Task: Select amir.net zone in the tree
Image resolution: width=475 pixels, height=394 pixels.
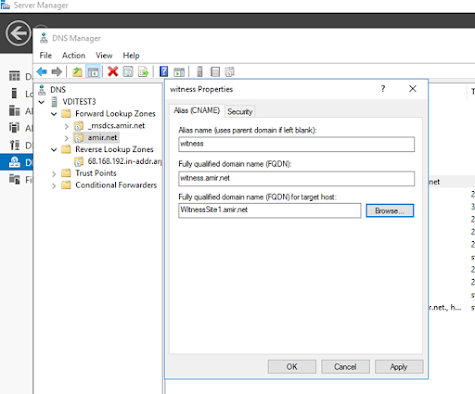Action: (x=102, y=137)
